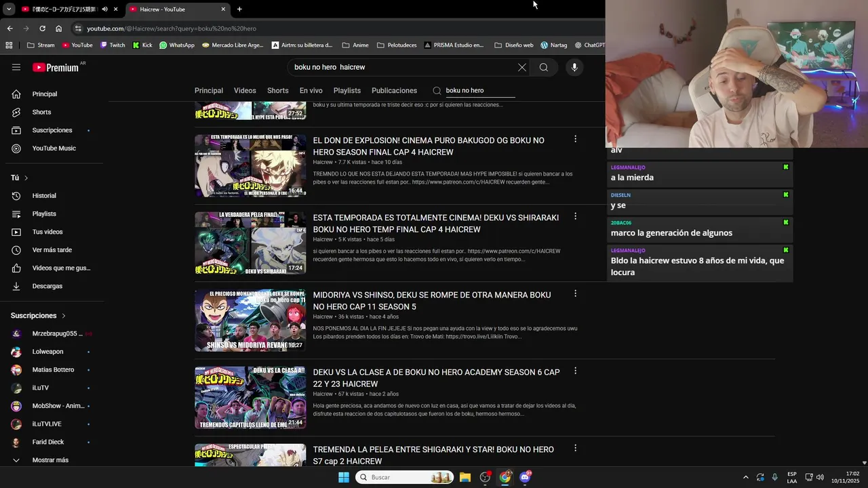Reload the page with the refresh icon
Viewport: 868px width, 488px height.
[42, 28]
